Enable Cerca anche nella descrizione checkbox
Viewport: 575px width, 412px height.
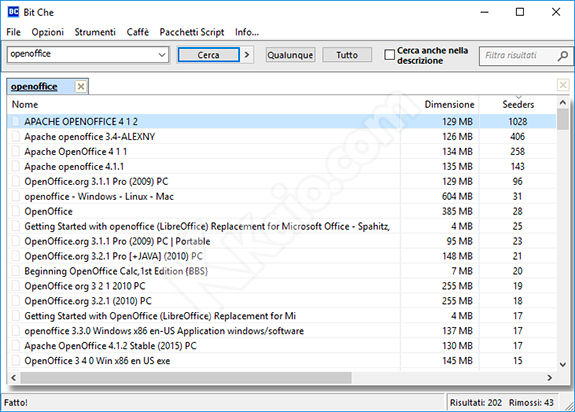[389, 55]
